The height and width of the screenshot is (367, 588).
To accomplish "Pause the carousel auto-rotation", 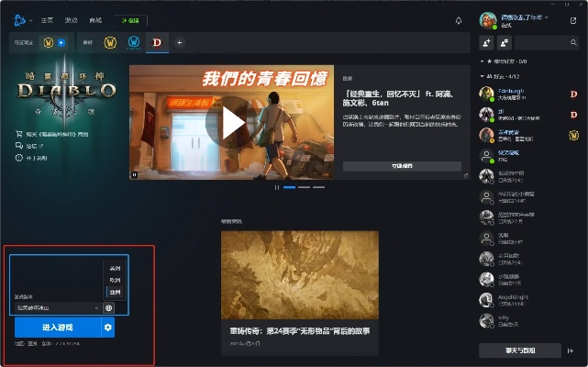I will click(x=277, y=187).
